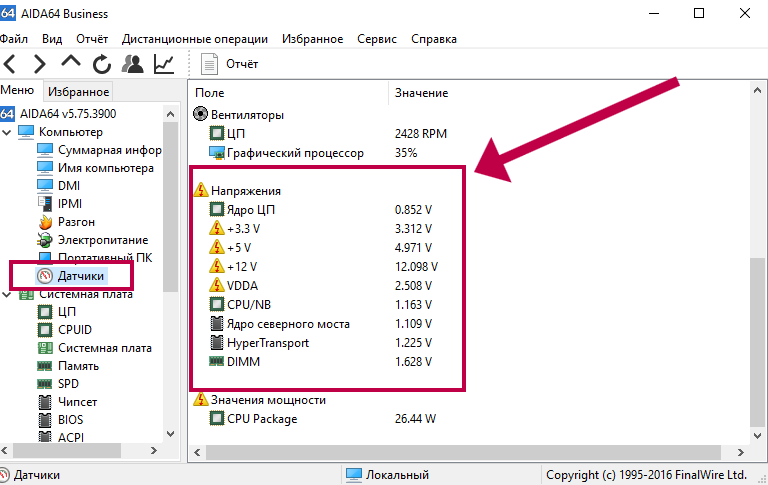This screenshot has height=485, width=768.
Task: Click the report panel's horizontal scroll right arrow
Action: click(x=741, y=452)
